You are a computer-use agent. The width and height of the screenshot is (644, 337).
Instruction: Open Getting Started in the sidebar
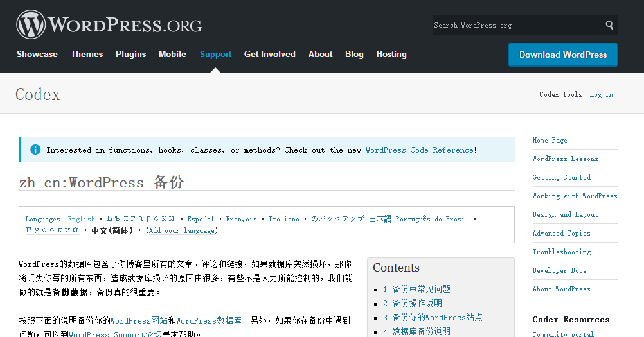click(x=561, y=177)
